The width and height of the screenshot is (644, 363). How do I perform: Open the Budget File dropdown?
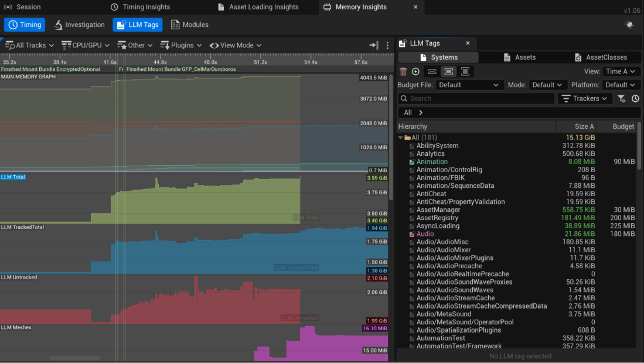click(469, 85)
